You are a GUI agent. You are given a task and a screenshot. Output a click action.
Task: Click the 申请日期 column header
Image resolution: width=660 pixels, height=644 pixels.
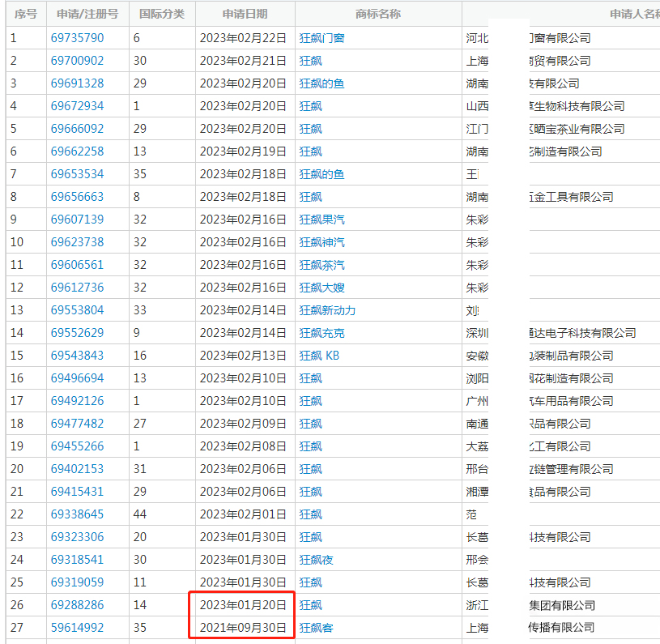point(245,14)
